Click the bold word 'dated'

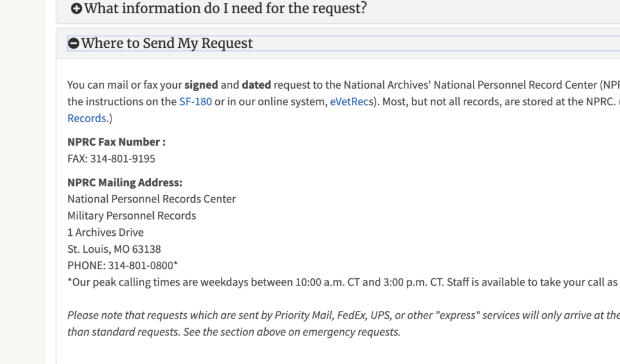256,85
